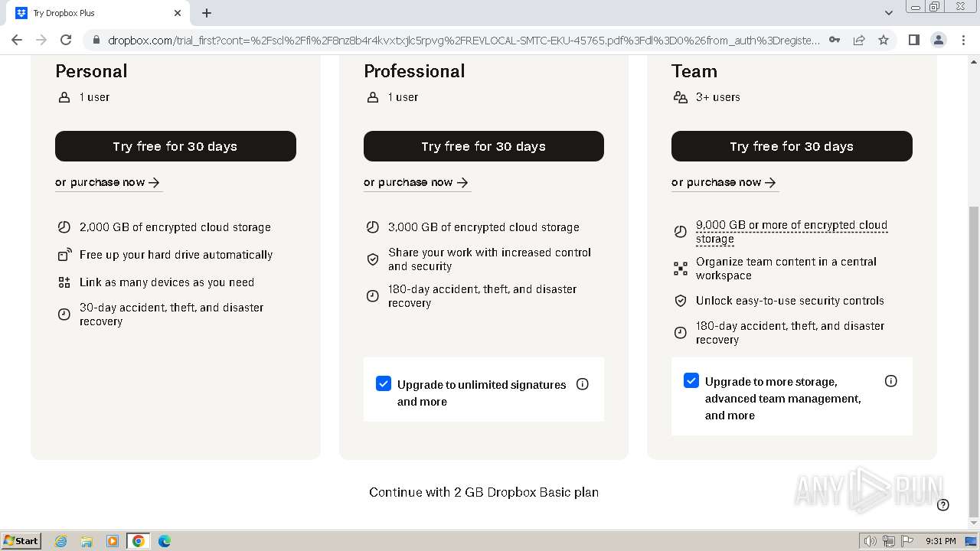Bookmark this page with star icon
The height and width of the screenshot is (551, 980).
(884, 40)
